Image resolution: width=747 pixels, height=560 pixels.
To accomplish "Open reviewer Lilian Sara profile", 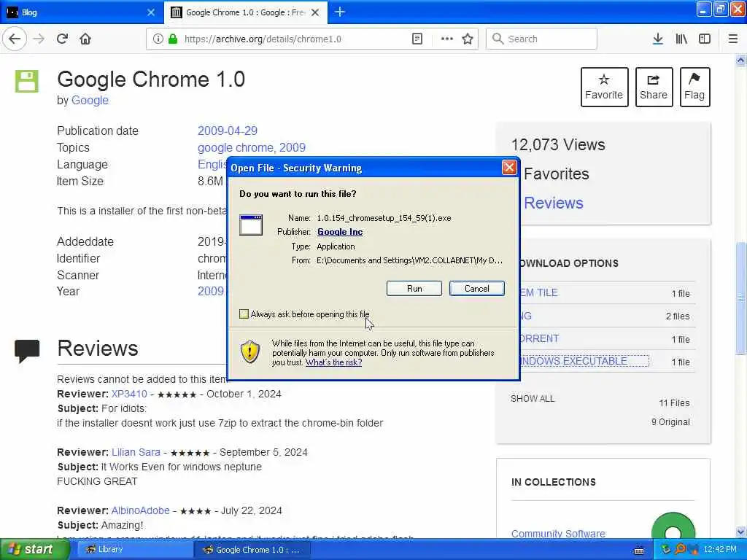I will 136,452.
